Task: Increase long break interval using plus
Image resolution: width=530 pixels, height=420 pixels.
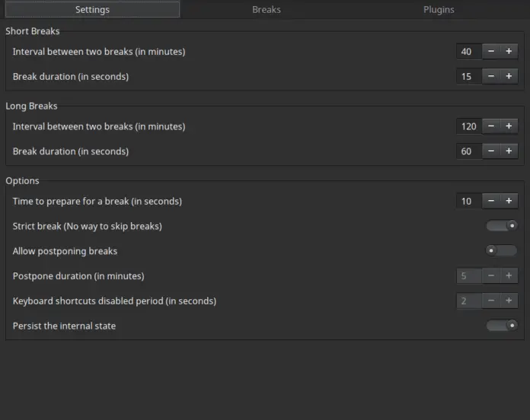Action: 509,126
